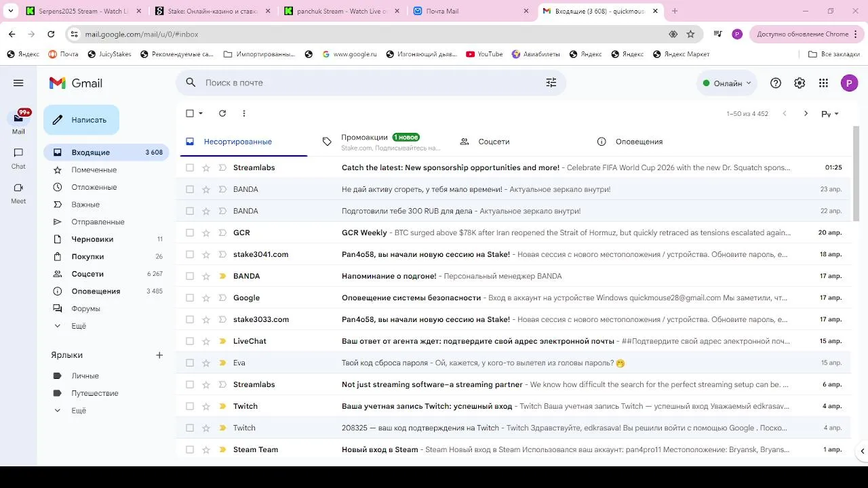The width and height of the screenshot is (868, 488).
Task: Go to the next page of emails
Action: click(806, 113)
